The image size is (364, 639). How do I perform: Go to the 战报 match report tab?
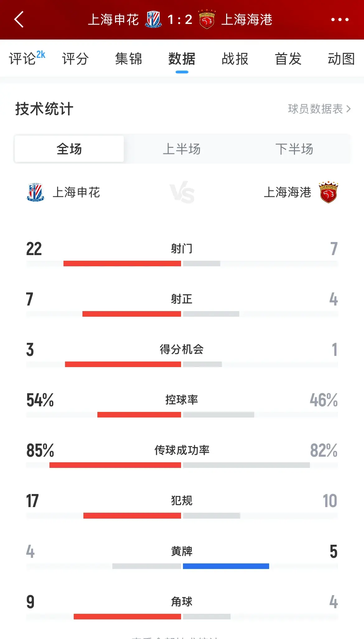(x=235, y=59)
